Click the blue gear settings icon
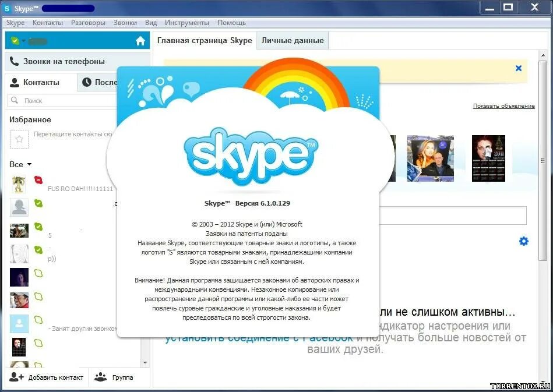This screenshot has width=553, height=392. 524,241
